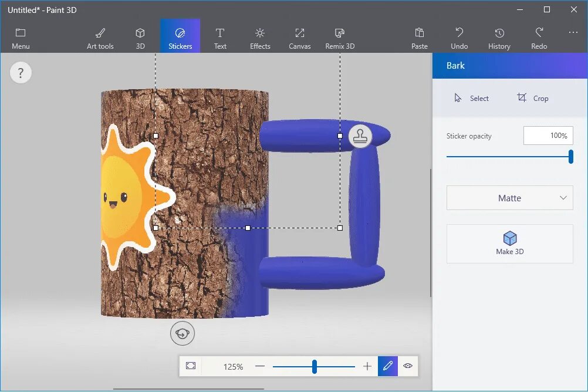Stamp the sticker using stamp icon
The image size is (588, 392).
pos(360,136)
